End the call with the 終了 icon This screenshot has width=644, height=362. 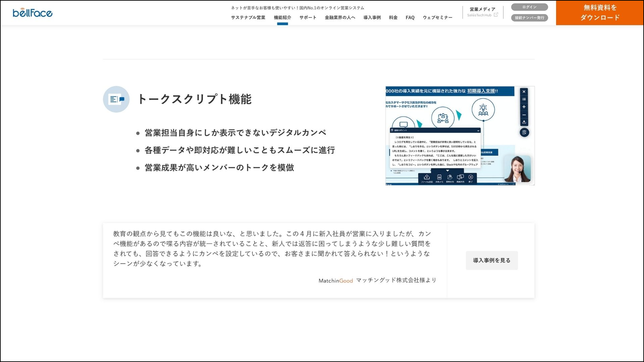click(470, 177)
